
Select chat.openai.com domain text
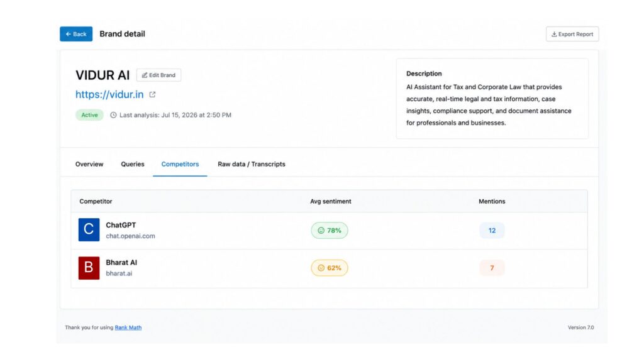tap(131, 236)
